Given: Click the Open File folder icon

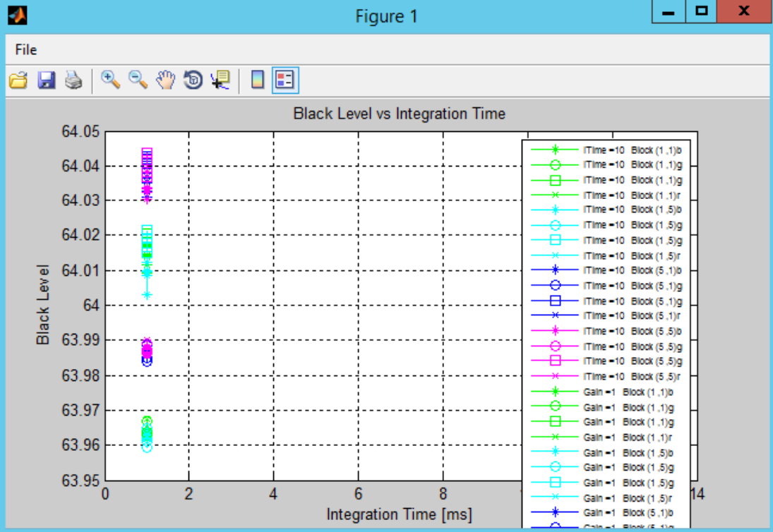Looking at the screenshot, I should tap(18, 80).
